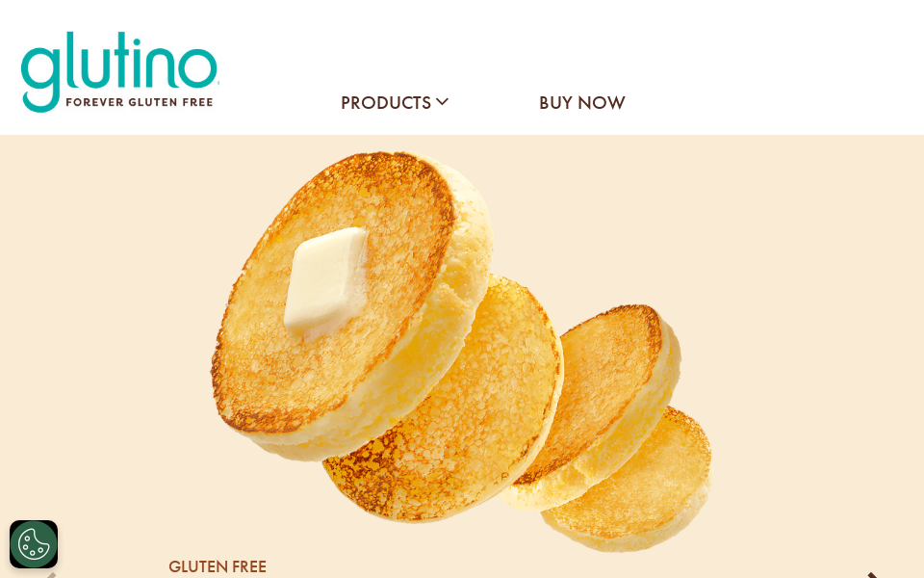Click the glutino teal logo

pos(119,70)
